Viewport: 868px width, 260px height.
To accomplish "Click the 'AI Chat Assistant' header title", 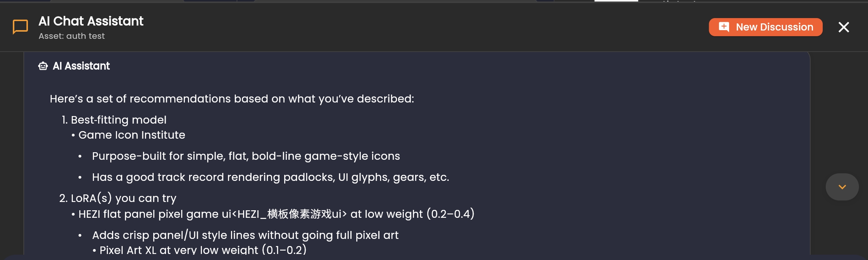I will click(x=91, y=21).
